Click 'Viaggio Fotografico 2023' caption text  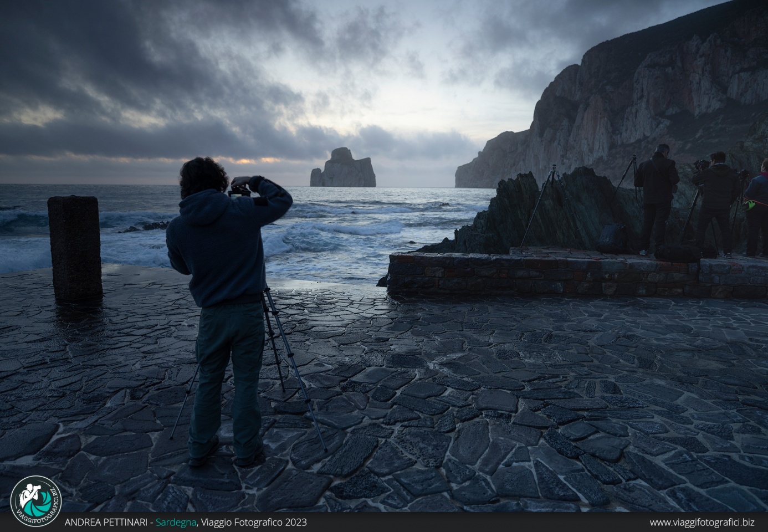(253, 522)
